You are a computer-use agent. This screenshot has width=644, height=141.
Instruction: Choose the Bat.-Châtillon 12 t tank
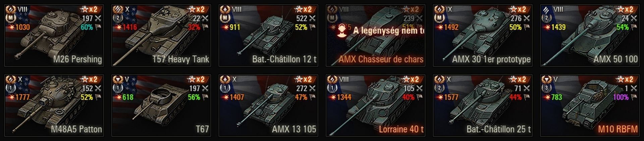click(x=268, y=35)
